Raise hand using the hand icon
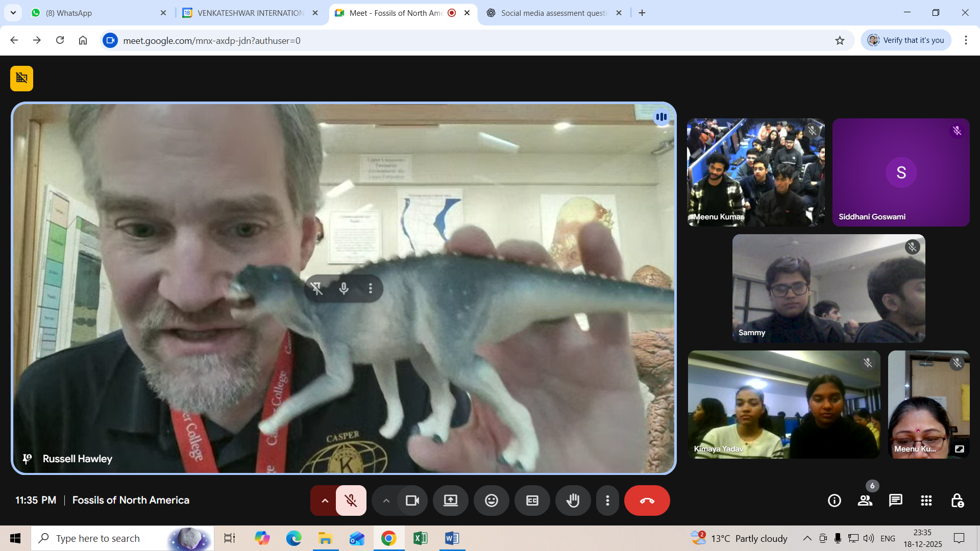This screenshot has height=551, width=980. click(x=573, y=500)
